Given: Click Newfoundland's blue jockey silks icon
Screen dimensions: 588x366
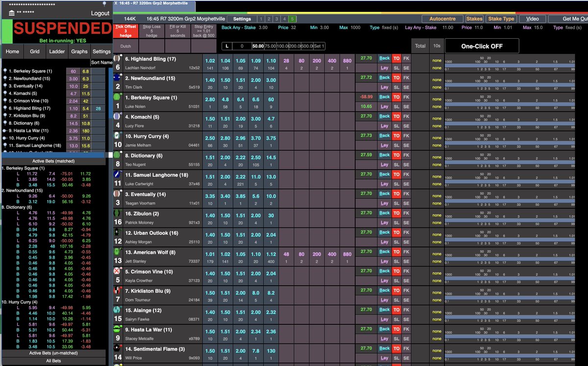Looking at the screenshot, I should click(x=117, y=77).
